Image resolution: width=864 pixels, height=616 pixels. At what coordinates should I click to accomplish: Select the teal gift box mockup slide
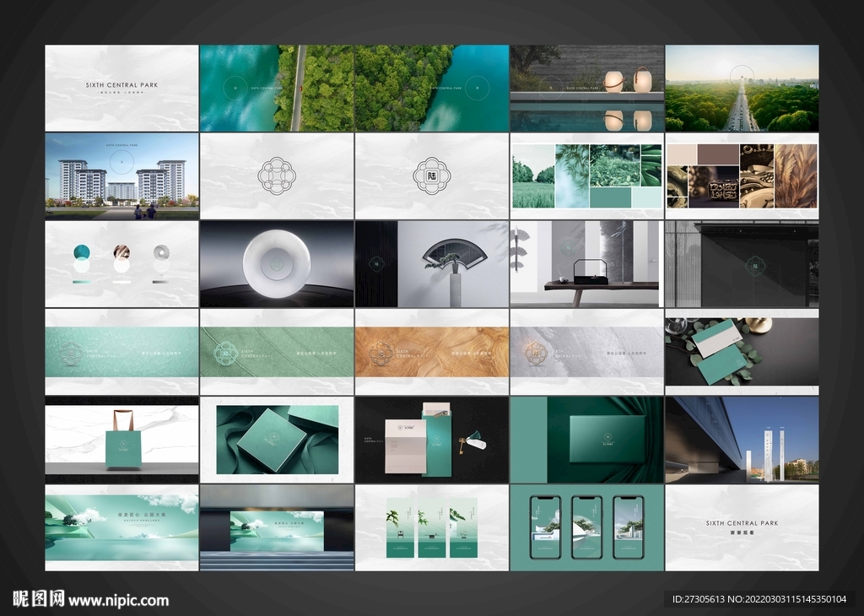[277, 440]
